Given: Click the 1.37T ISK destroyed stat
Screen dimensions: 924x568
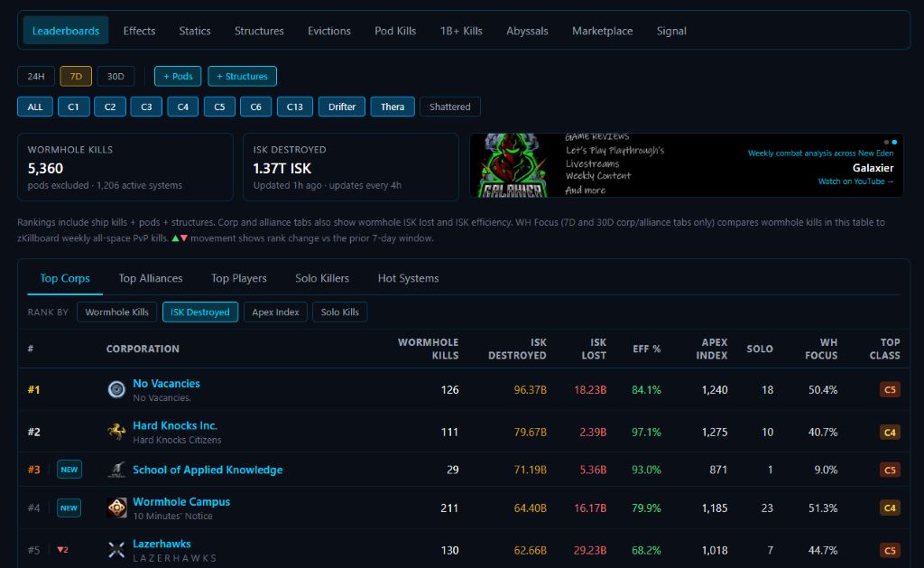Looking at the screenshot, I should tap(282, 169).
